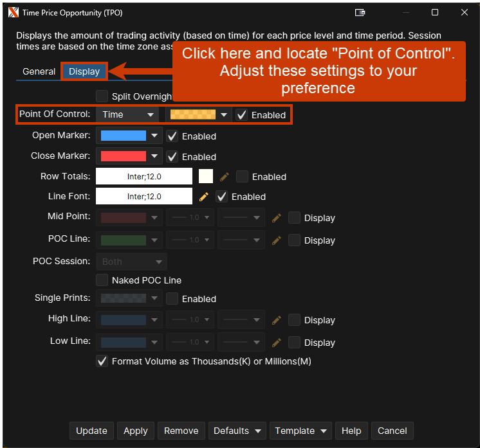The width and height of the screenshot is (480, 448).
Task: Expand the Template dropdown button
Action: pos(300,431)
